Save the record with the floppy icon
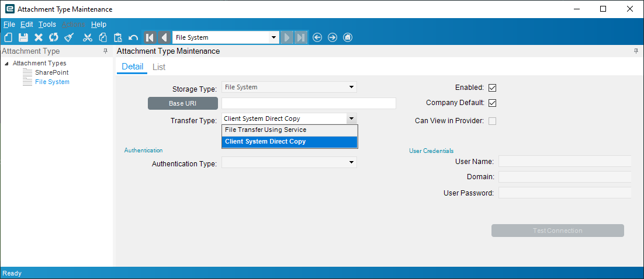The image size is (644, 279). (x=23, y=37)
